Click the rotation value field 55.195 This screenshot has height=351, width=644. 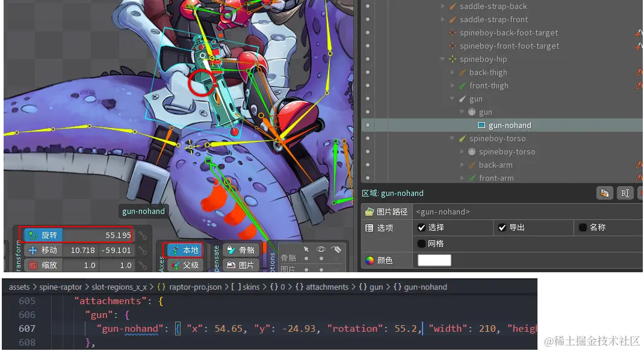98,236
